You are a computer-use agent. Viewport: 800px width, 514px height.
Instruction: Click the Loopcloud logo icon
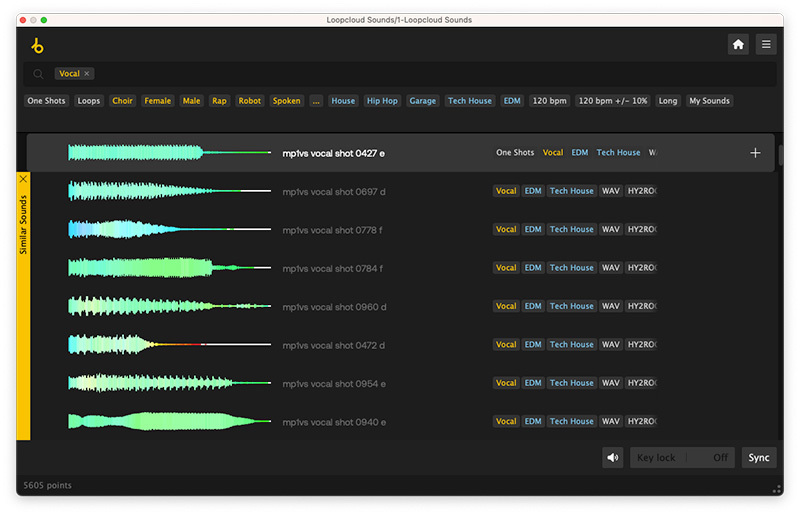[x=38, y=45]
